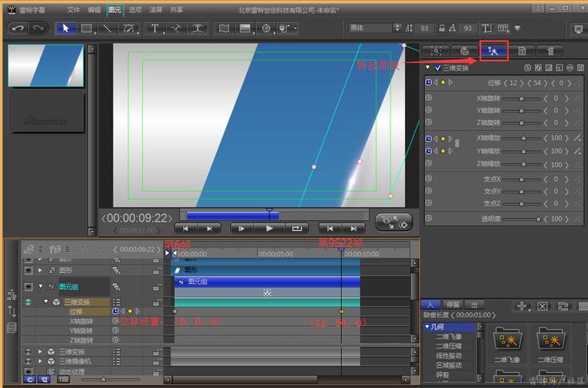Collapse the 三维变换 properties section
This screenshot has height=388, width=588.
pyautogui.click(x=428, y=67)
